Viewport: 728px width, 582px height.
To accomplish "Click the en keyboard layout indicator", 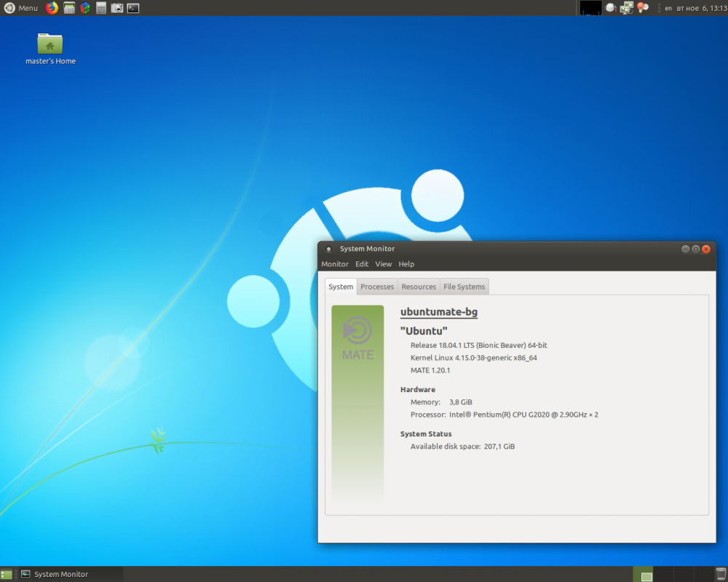I will click(668, 8).
